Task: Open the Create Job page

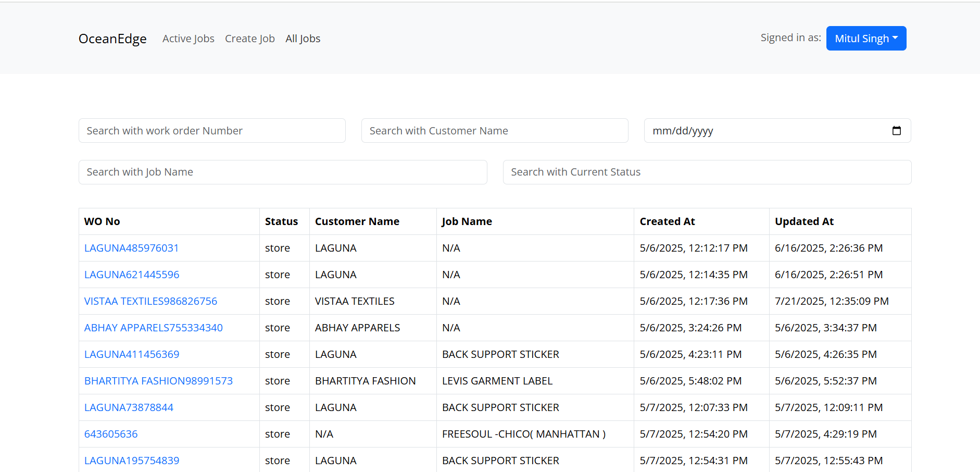Action: tap(249, 39)
